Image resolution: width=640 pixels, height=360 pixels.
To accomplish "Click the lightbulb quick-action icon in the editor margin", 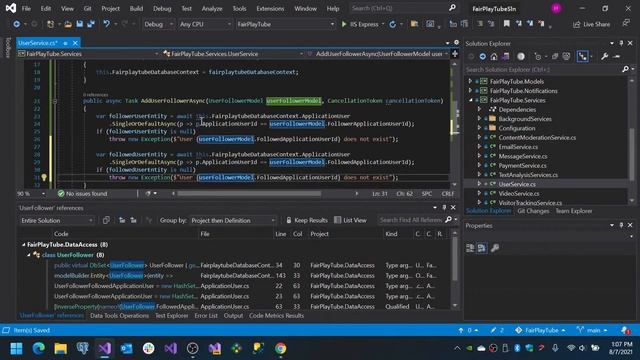I will click(44, 177).
